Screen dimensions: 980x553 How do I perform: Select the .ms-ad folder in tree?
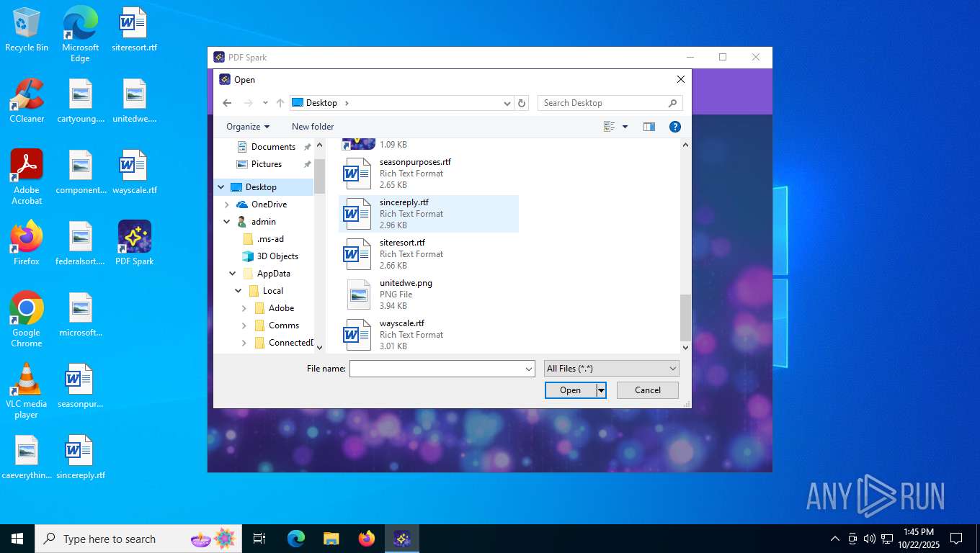(x=270, y=239)
